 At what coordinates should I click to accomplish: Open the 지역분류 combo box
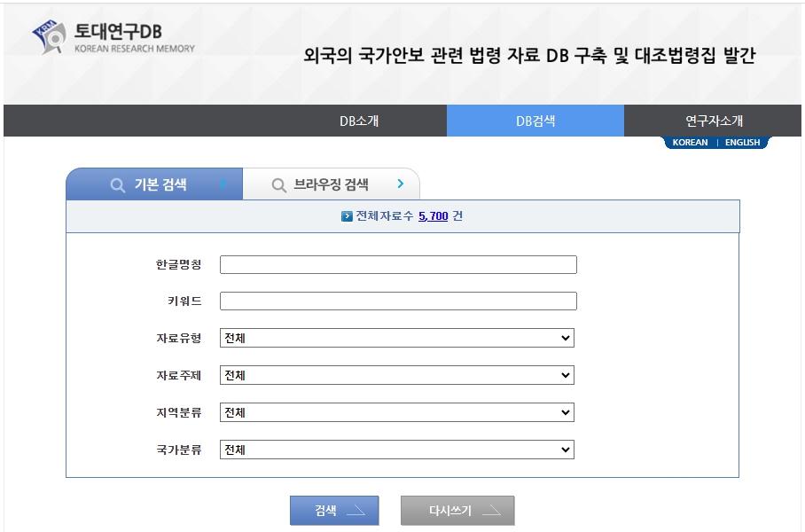[x=396, y=412]
